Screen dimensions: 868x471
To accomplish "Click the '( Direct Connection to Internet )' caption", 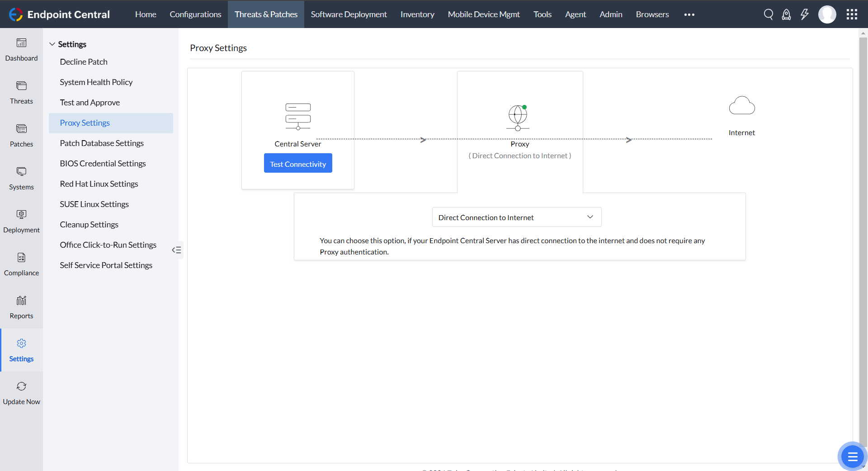I will coord(520,155).
